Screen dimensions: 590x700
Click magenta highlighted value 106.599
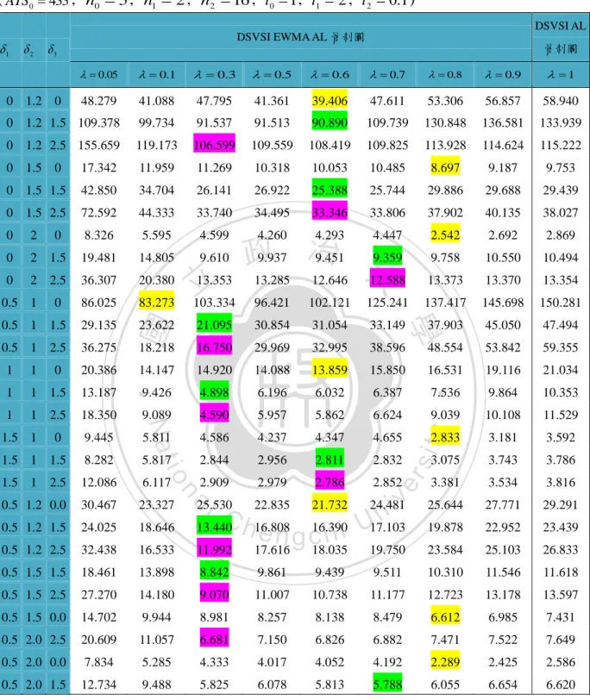click(215, 145)
